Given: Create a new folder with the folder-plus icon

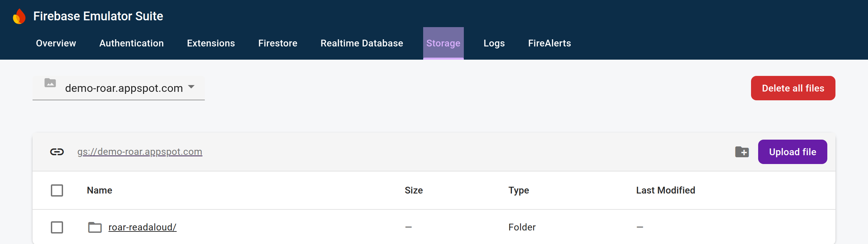Looking at the screenshot, I should 742,152.
